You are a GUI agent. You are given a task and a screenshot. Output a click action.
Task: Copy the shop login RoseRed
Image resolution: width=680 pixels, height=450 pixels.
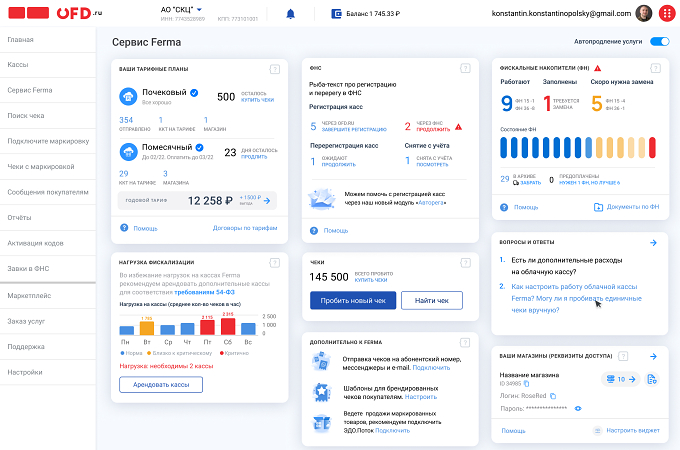tap(553, 396)
